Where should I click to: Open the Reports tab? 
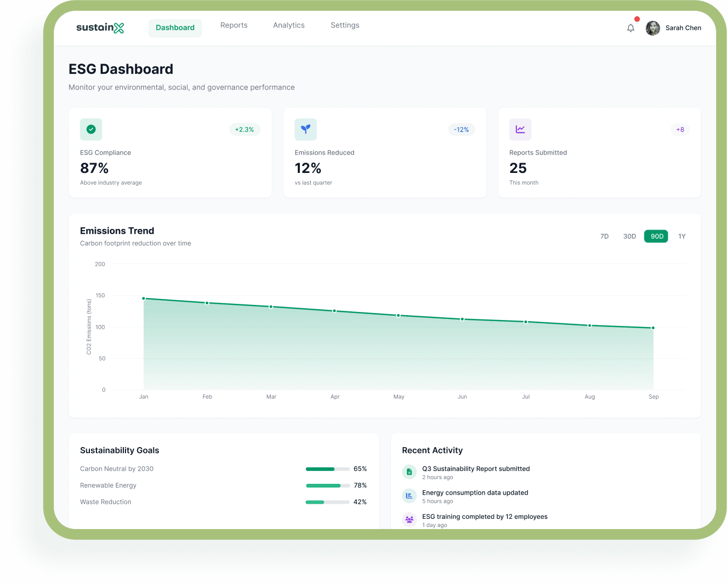234,25
